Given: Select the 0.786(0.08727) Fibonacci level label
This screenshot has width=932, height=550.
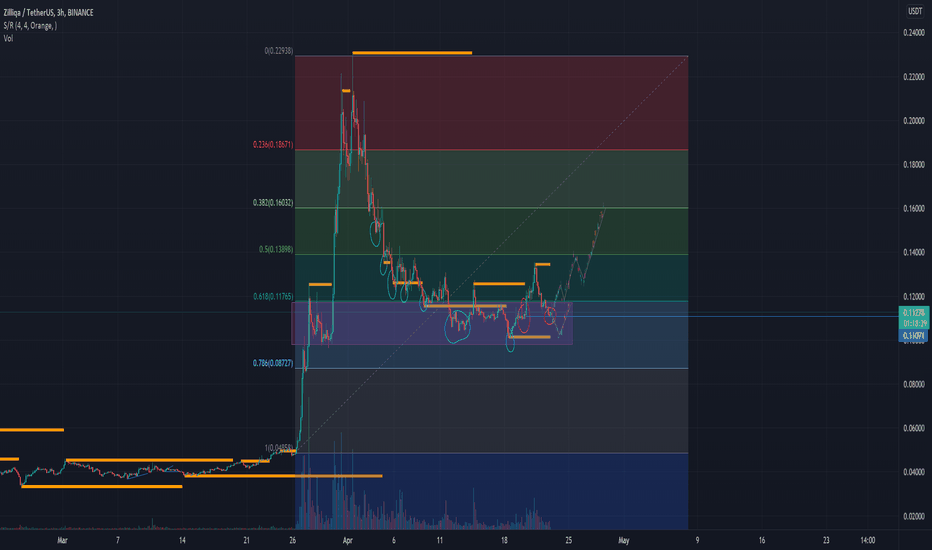Looking at the screenshot, I should [273, 363].
